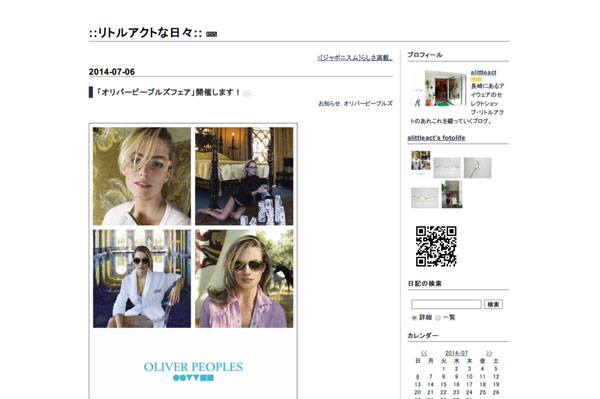
Task: Click the alittleact profile shop photo
Action: pyautogui.click(x=438, y=88)
